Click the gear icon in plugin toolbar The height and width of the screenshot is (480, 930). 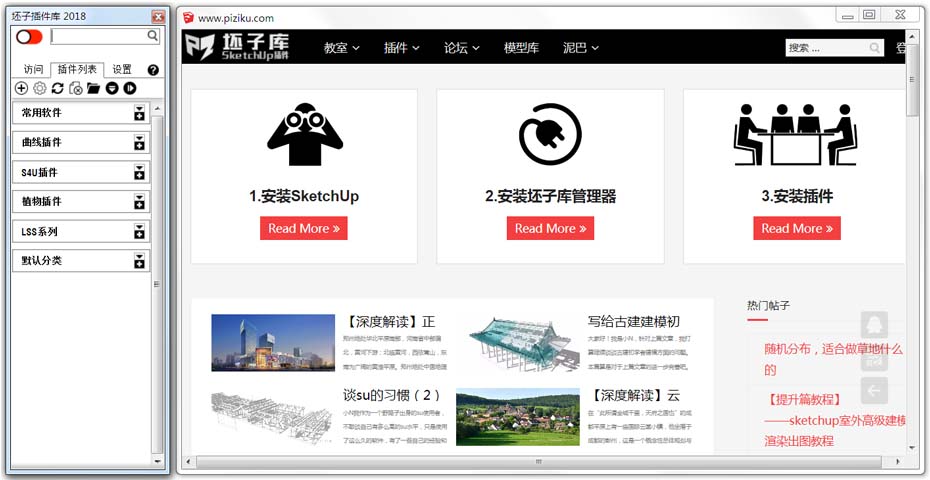(40, 88)
